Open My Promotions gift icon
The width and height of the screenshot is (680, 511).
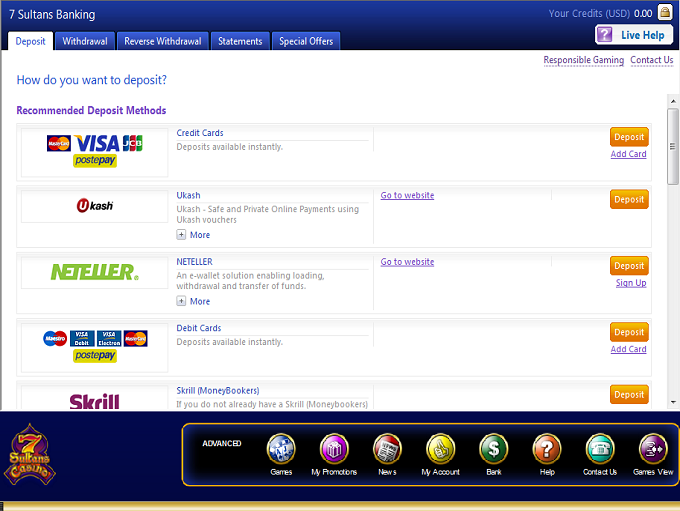(334, 449)
